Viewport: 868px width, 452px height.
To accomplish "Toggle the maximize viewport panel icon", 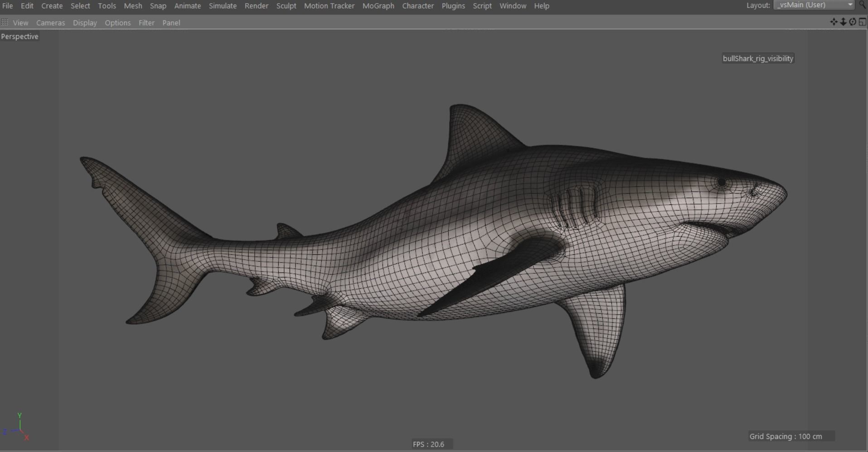I will [x=862, y=22].
